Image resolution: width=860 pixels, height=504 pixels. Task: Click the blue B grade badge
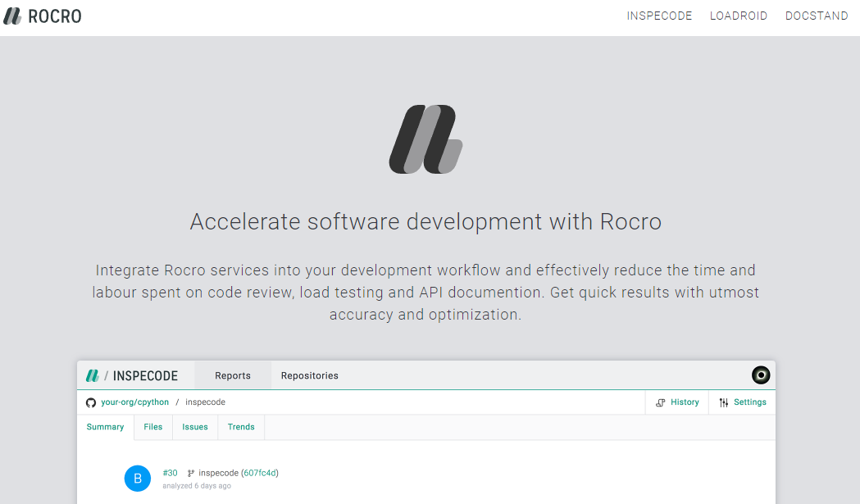point(138,479)
